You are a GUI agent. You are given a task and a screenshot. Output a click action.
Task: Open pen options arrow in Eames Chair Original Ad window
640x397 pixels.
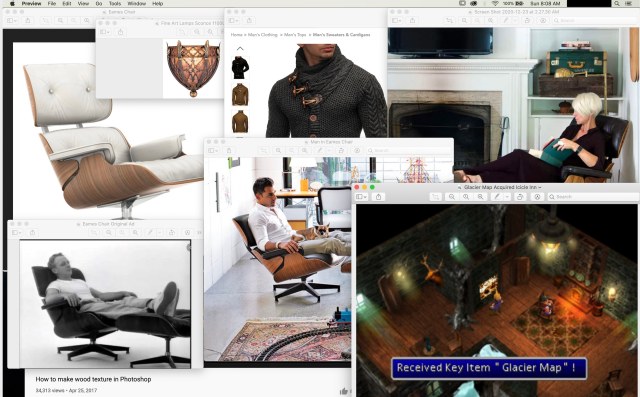tap(160, 233)
